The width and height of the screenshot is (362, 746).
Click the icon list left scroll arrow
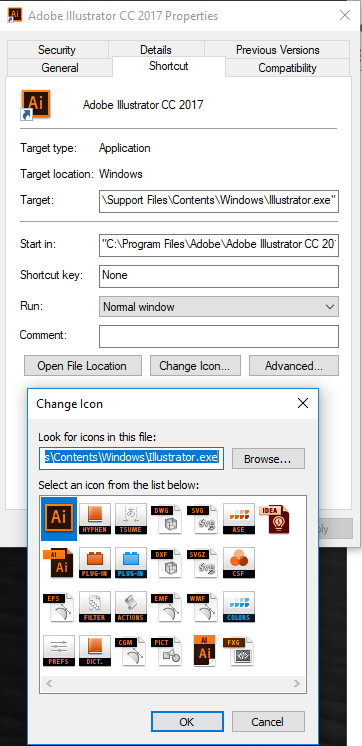49,683
